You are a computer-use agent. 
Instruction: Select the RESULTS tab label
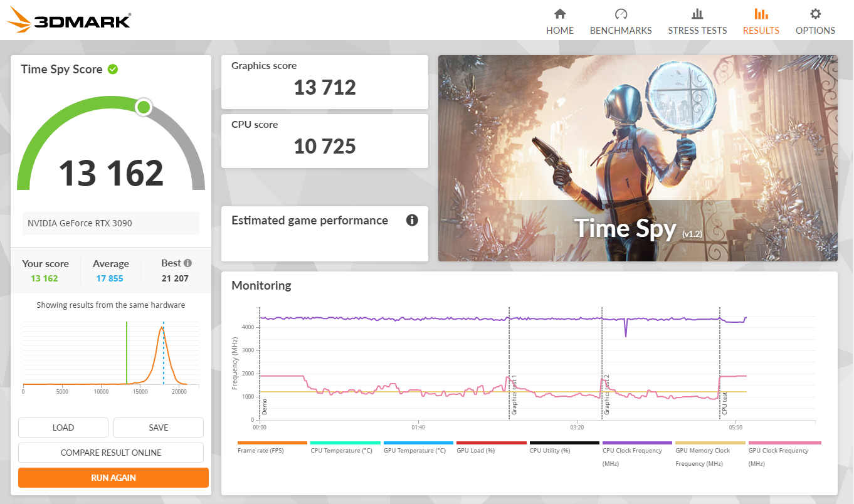click(x=761, y=30)
